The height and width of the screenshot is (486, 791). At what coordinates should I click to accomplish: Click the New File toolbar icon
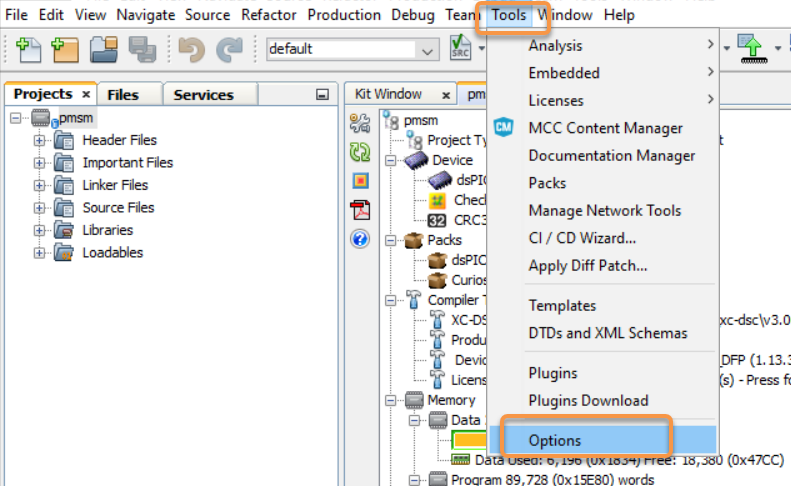click(x=28, y=49)
